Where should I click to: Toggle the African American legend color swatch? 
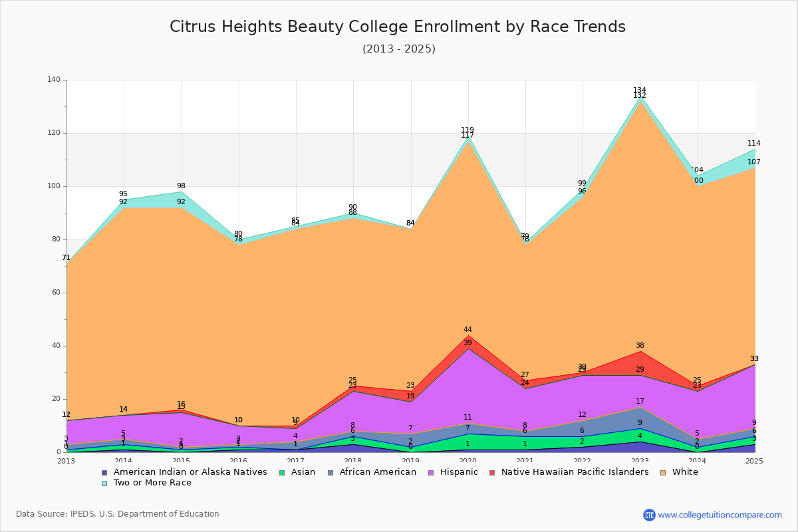(x=331, y=472)
